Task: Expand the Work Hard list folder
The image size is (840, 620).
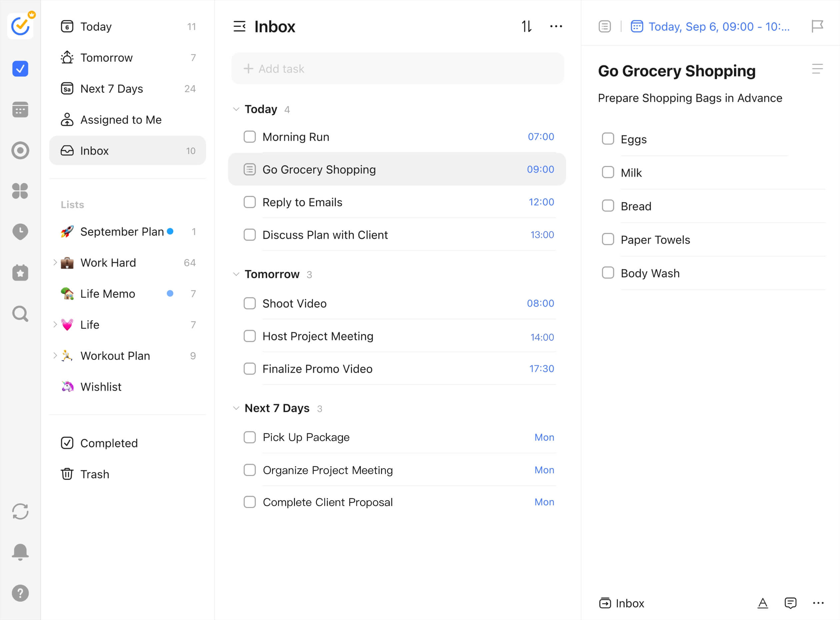Action: tap(55, 262)
